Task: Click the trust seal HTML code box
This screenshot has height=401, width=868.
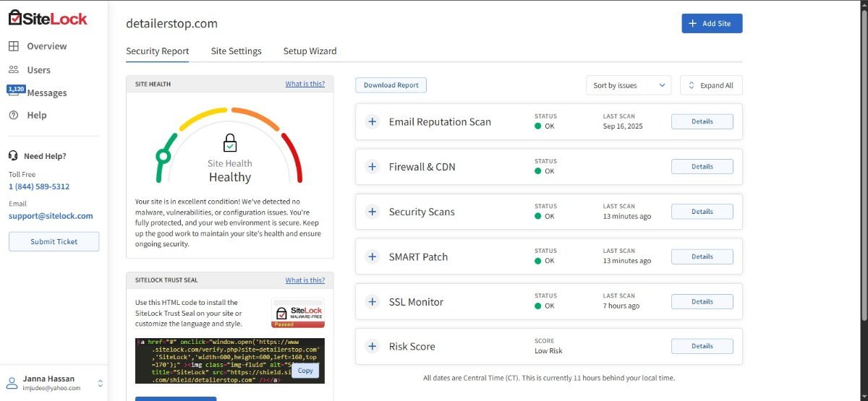Action: coord(230,361)
